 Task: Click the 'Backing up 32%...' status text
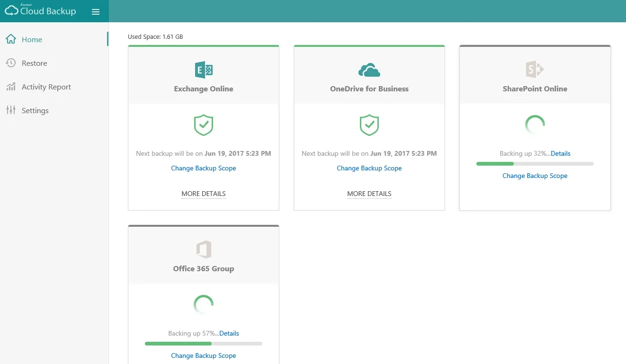pyautogui.click(x=525, y=153)
